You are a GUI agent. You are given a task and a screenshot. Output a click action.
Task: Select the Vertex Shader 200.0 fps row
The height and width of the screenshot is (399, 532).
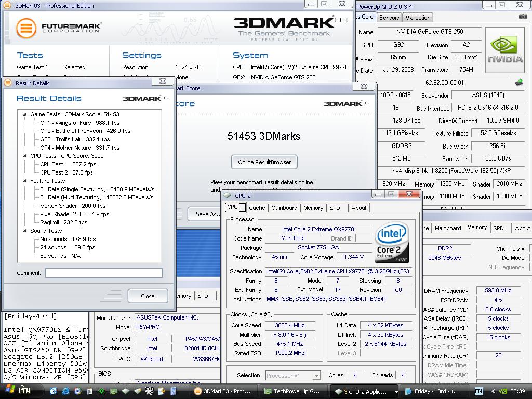[73, 206]
